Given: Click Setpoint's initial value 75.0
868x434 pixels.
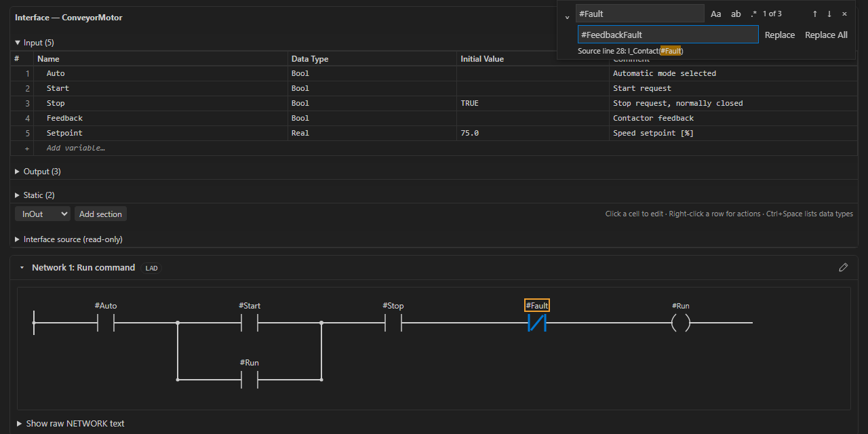Looking at the screenshot, I should [533, 133].
